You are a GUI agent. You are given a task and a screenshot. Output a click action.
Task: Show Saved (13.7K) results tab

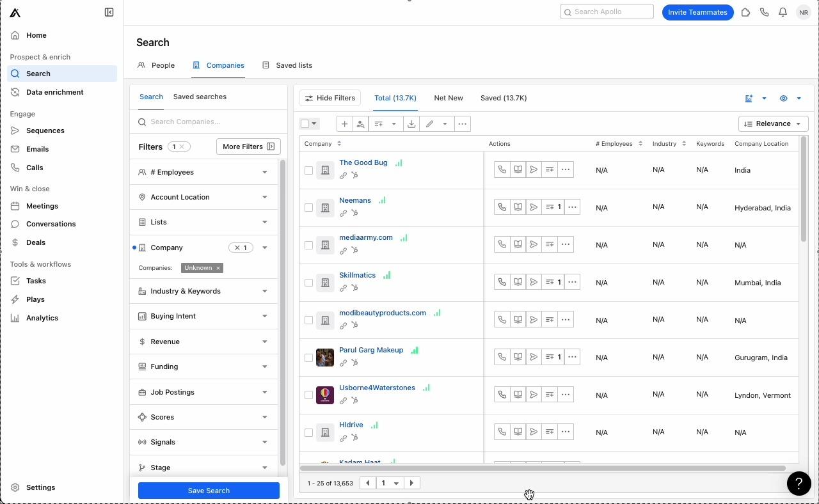504,98
